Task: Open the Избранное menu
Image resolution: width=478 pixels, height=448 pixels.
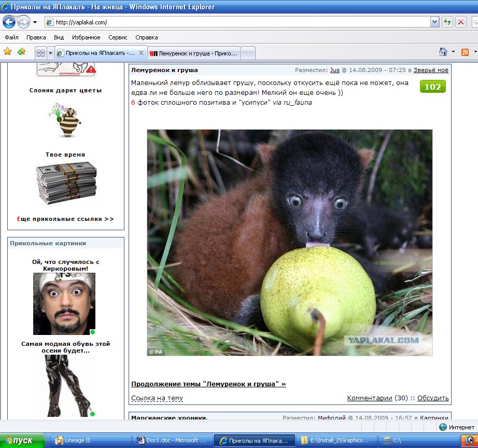Action: [86, 37]
